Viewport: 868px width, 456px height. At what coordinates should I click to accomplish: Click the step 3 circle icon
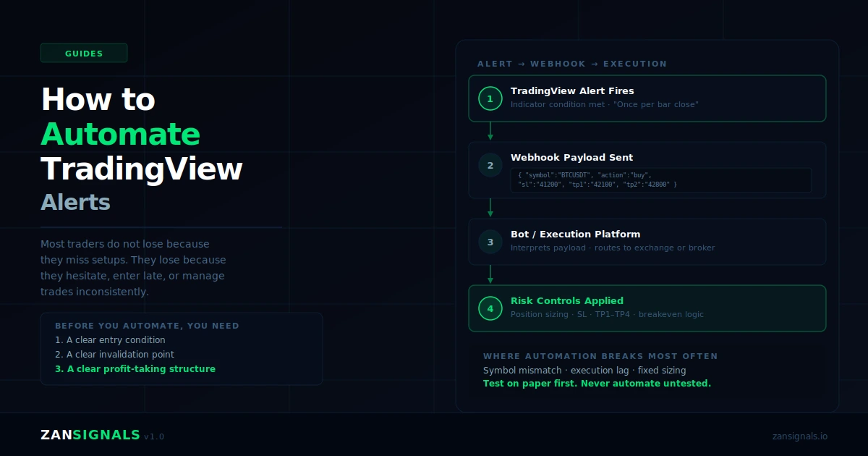click(490, 242)
